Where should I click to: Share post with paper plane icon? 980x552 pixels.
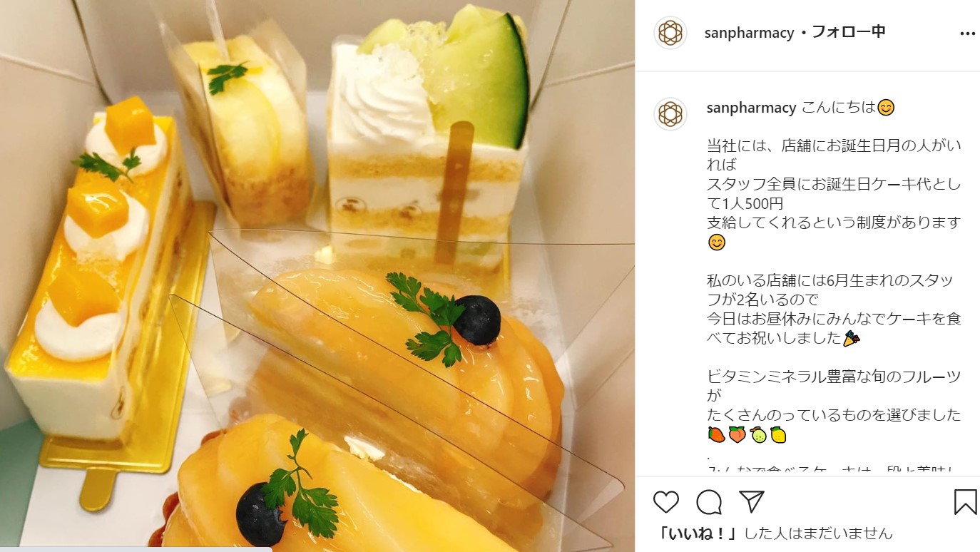pyautogui.click(x=752, y=501)
